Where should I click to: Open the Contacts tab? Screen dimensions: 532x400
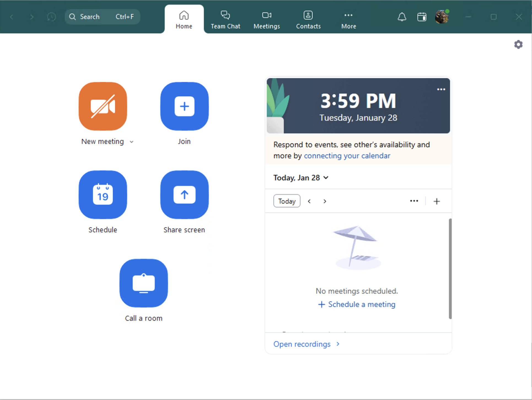308,20
